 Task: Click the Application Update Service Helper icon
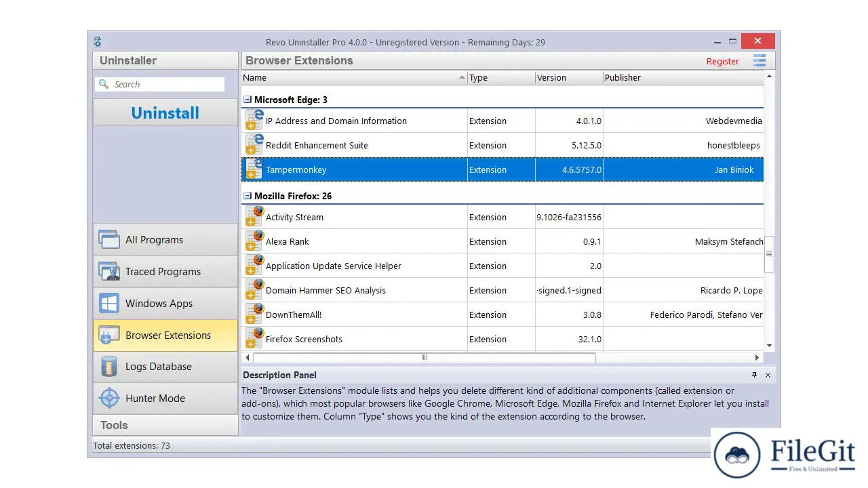click(254, 266)
